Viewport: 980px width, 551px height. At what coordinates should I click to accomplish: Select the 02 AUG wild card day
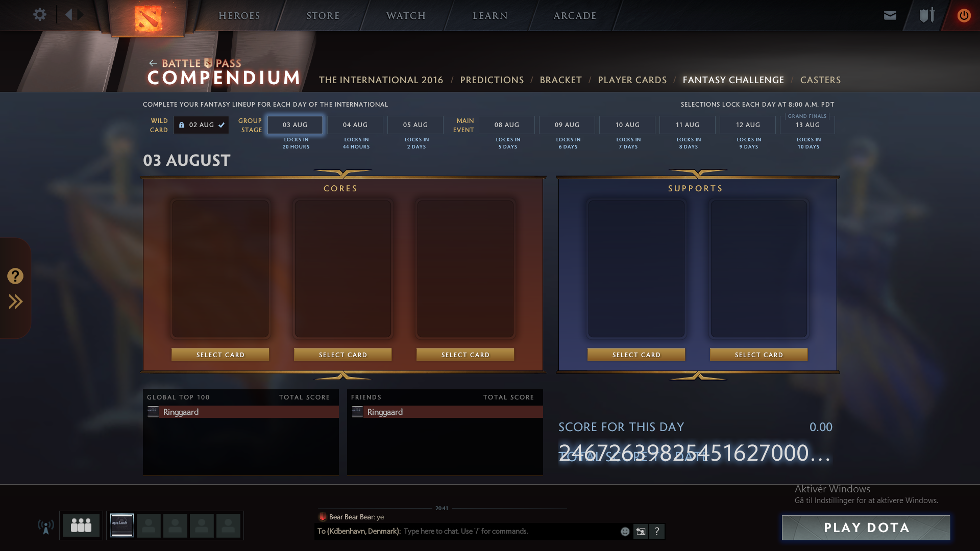click(201, 125)
